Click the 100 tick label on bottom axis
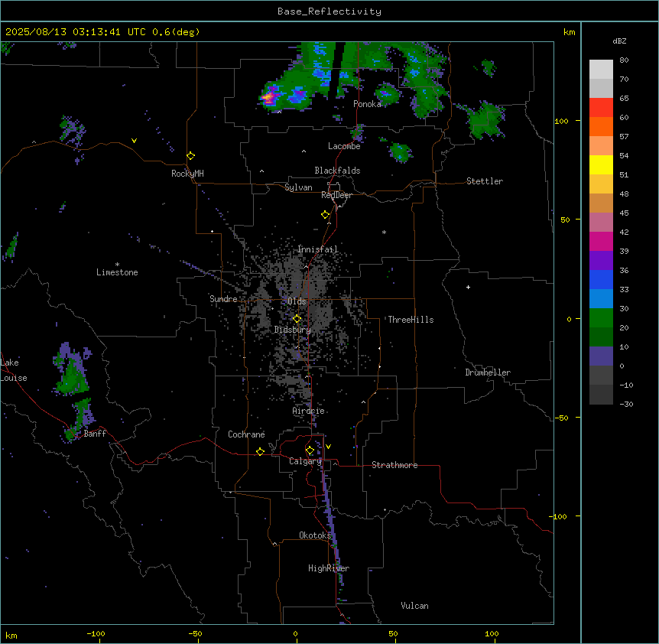This screenshot has width=659, height=644. [492, 633]
